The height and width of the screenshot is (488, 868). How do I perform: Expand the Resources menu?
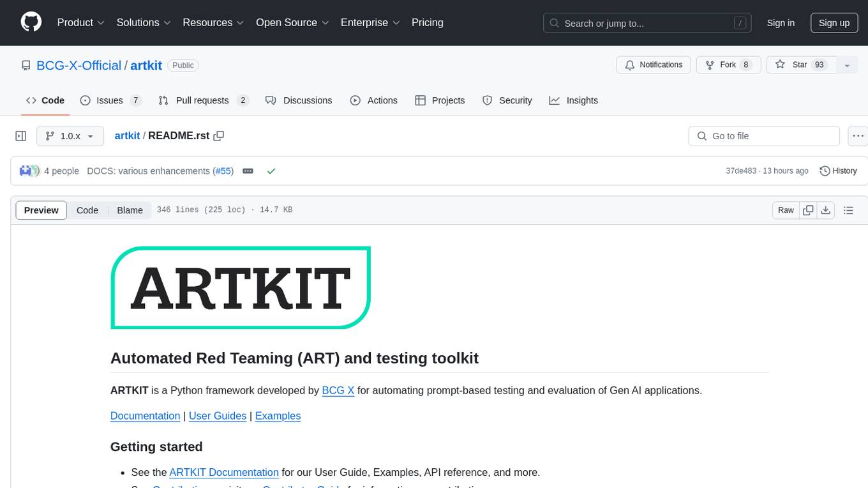click(x=213, y=22)
